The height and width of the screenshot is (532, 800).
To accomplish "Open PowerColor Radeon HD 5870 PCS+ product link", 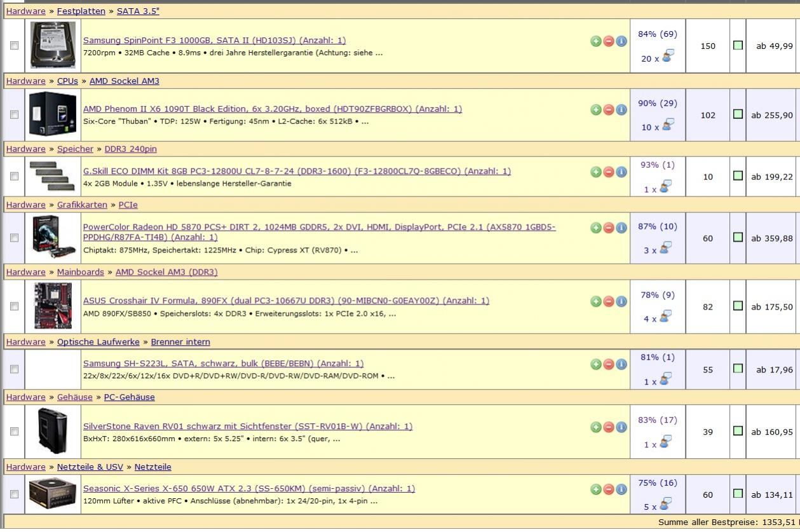I will pos(320,232).
